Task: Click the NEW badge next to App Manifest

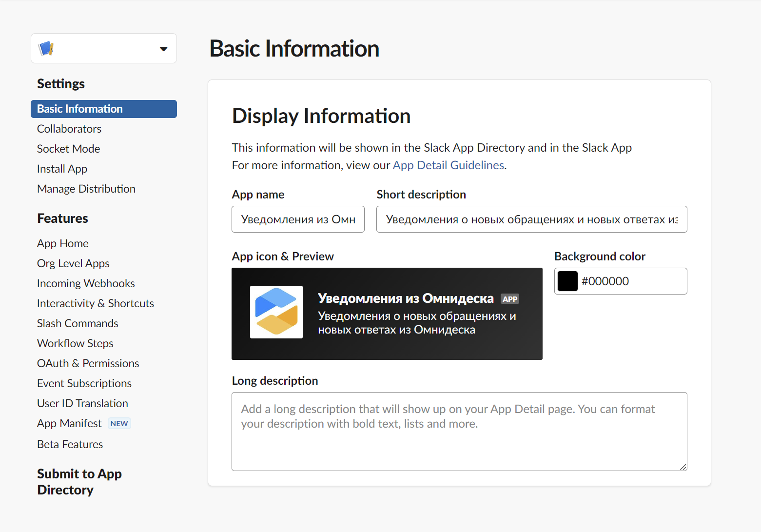Action: click(x=119, y=423)
